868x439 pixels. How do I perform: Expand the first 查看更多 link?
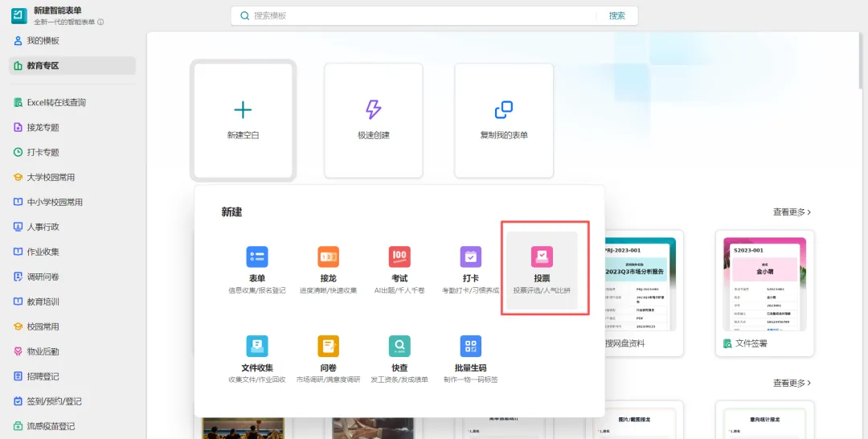coord(792,212)
